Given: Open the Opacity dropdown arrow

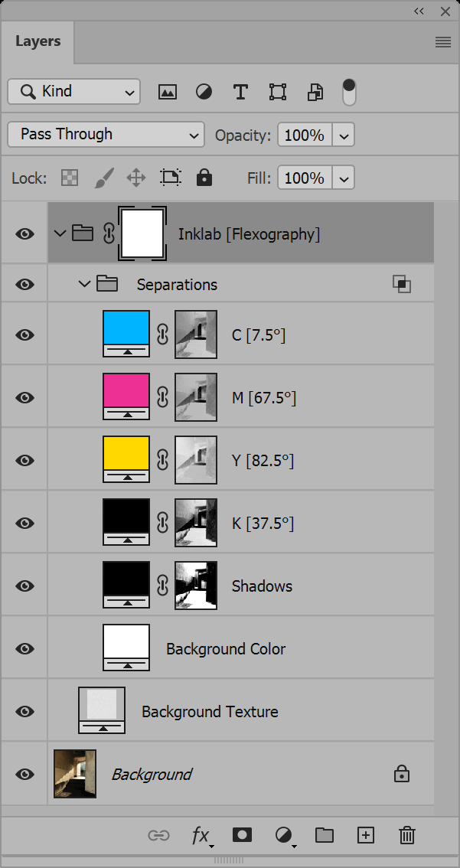Looking at the screenshot, I should click(344, 135).
